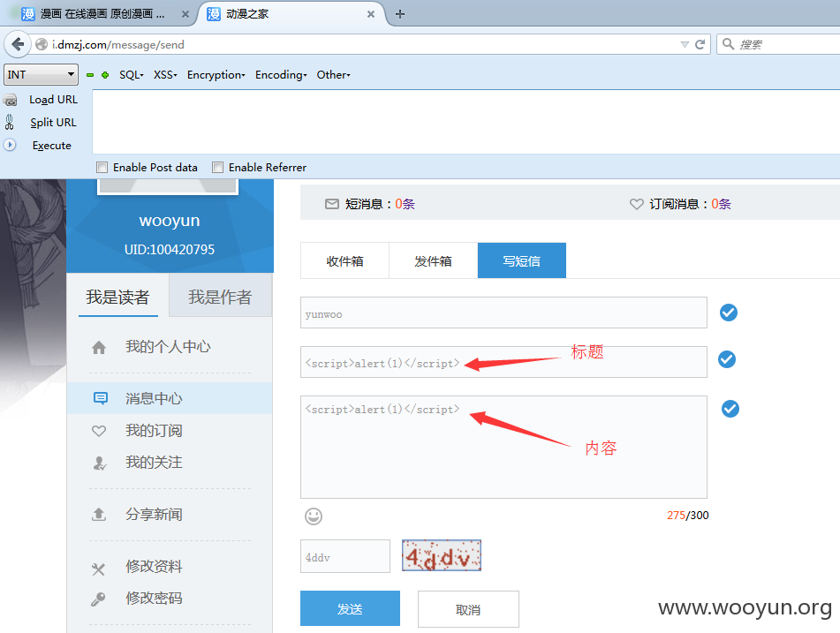
Task: Click the Load URL icon
Action: [10, 100]
